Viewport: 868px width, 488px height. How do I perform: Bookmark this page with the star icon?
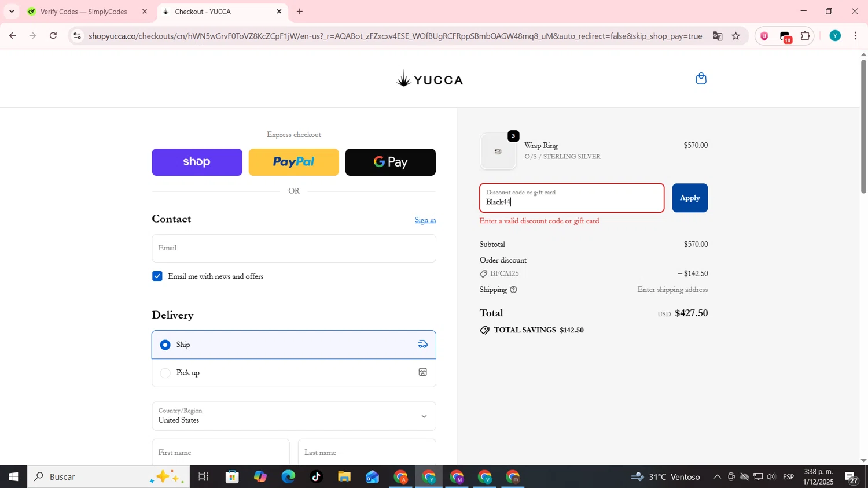click(x=736, y=36)
